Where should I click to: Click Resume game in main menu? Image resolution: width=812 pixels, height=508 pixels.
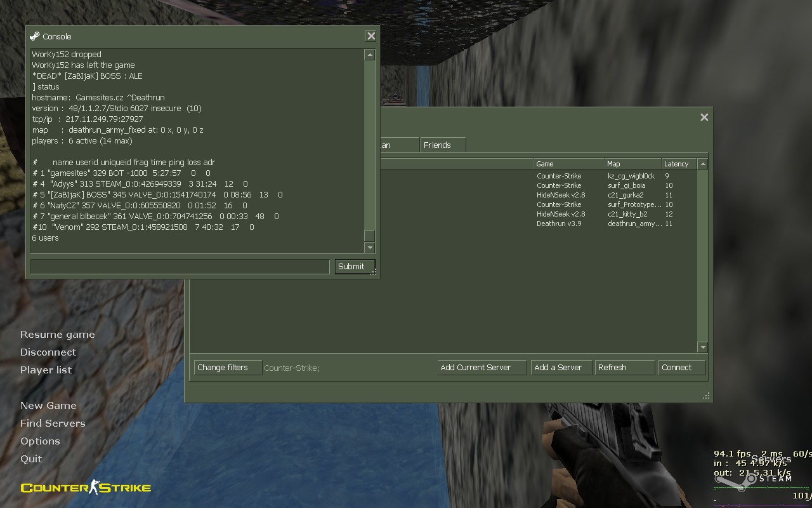[57, 335]
